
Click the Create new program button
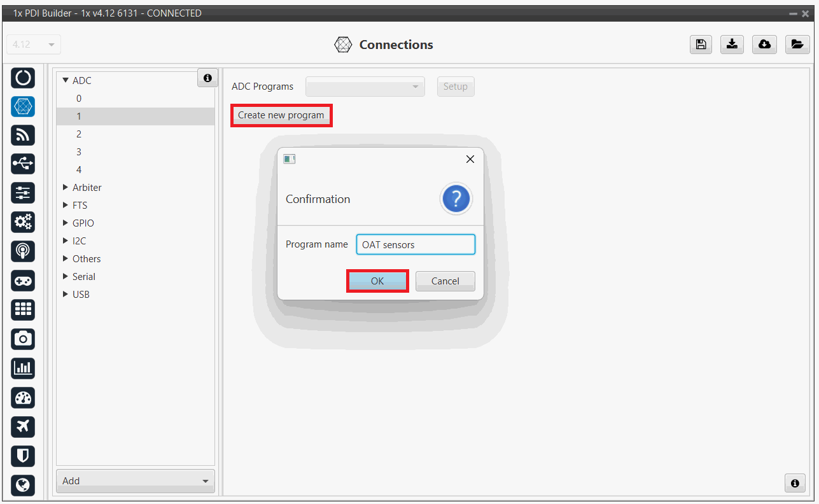pyautogui.click(x=281, y=116)
